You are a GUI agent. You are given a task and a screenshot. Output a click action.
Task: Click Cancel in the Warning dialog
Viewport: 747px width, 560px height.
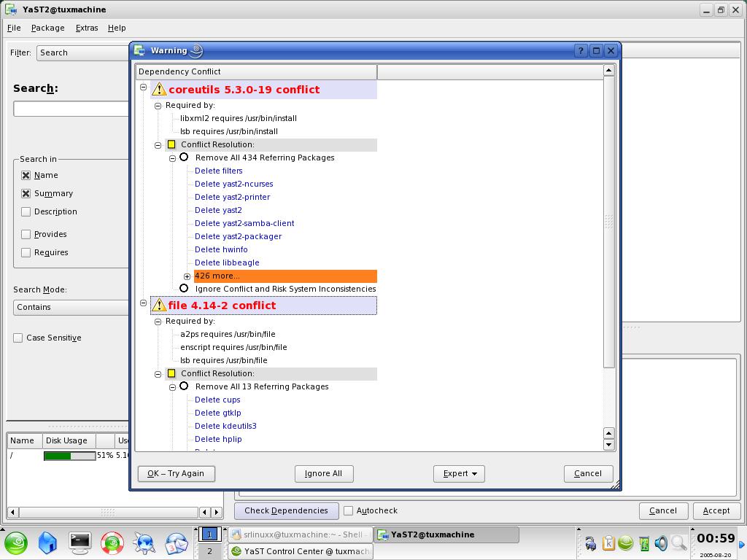coord(588,473)
